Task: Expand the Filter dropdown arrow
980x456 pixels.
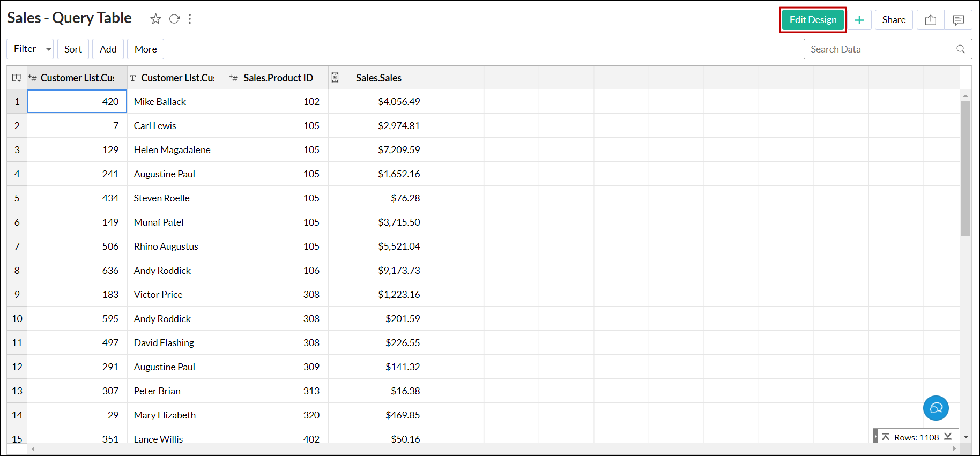Action: [x=49, y=49]
